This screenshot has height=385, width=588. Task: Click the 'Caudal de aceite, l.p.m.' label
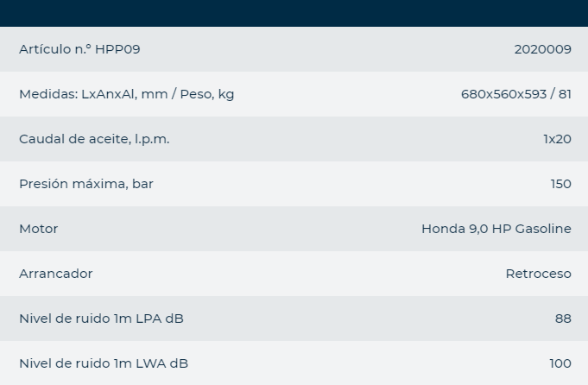pyautogui.click(x=94, y=139)
